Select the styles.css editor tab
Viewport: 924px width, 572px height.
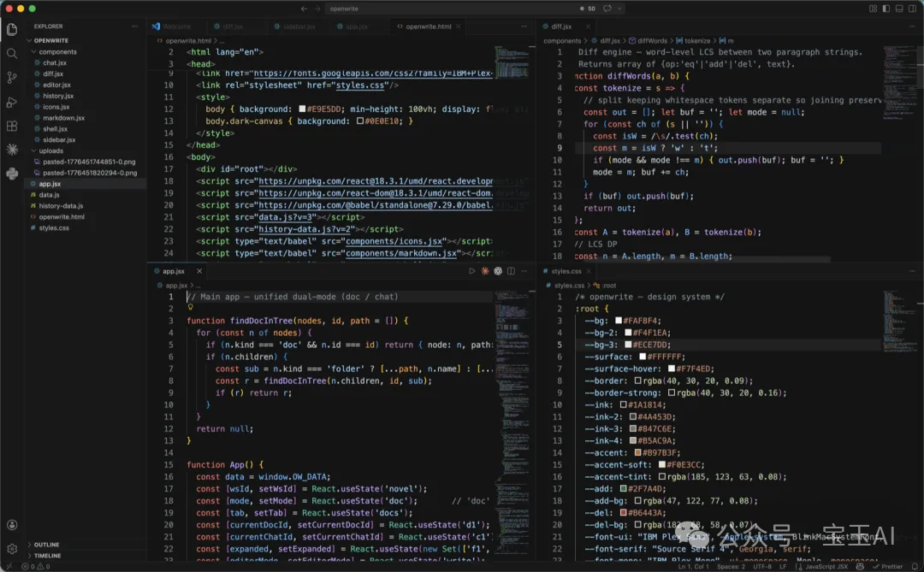(x=566, y=271)
